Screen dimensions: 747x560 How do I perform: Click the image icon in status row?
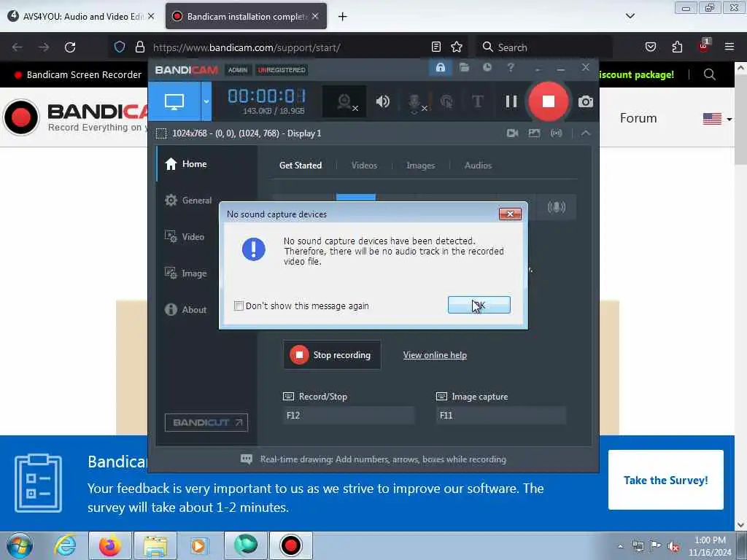pyautogui.click(x=534, y=133)
